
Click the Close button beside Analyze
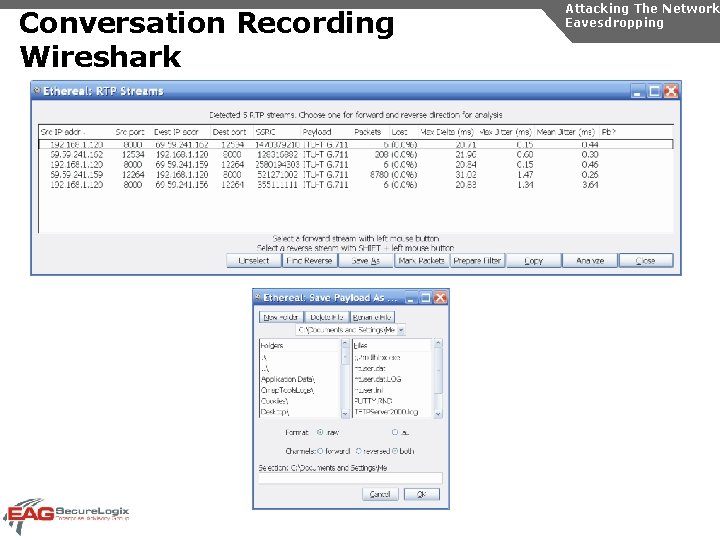[x=646, y=260]
